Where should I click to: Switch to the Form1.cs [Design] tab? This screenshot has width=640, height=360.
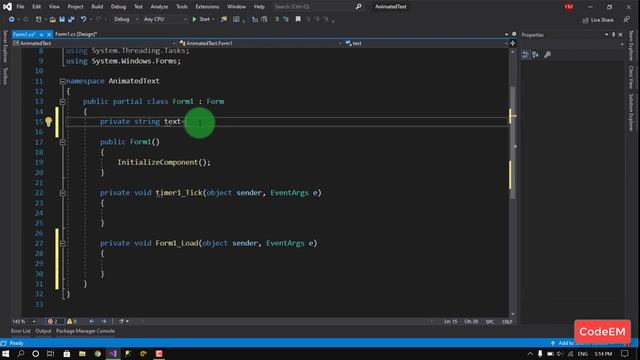(x=76, y=34)
